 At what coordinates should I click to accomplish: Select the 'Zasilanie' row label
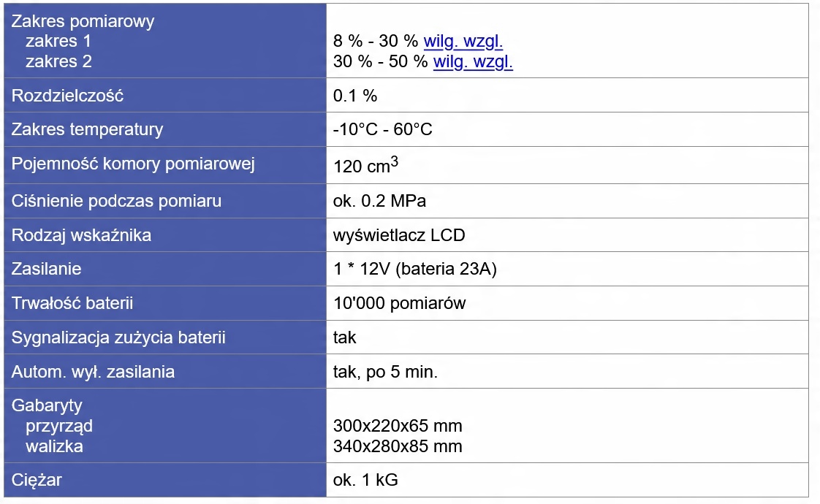[x=46, y=269]
